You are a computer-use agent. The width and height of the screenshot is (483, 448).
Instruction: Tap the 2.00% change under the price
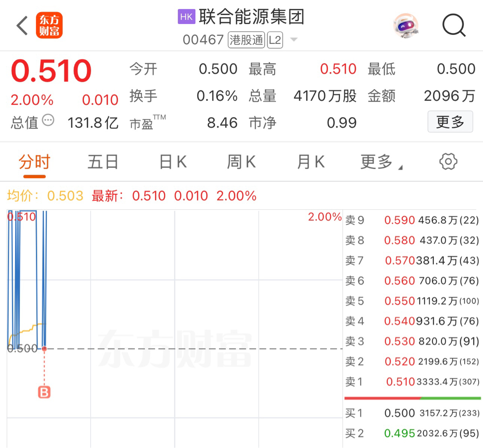(32, 100)
